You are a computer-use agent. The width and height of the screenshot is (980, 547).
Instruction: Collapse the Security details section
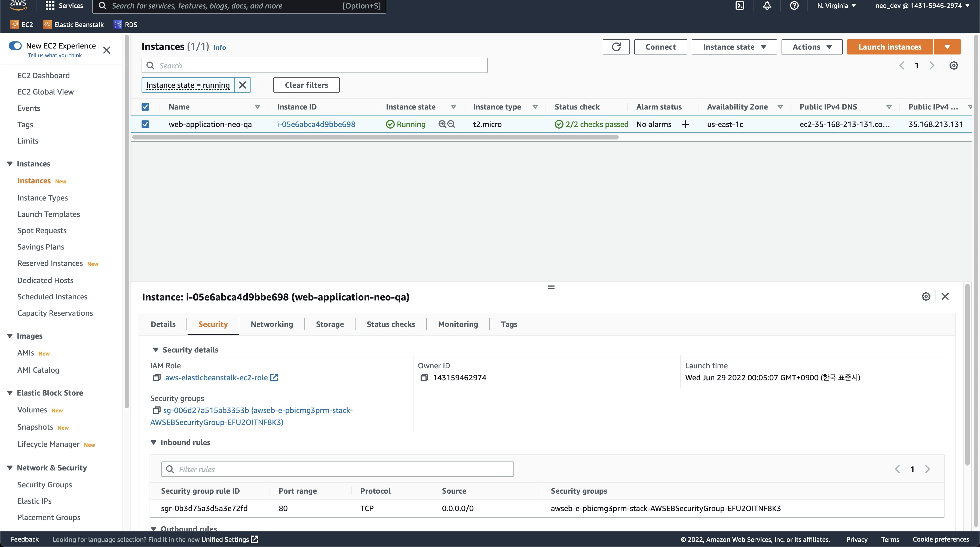coord(156,350)
